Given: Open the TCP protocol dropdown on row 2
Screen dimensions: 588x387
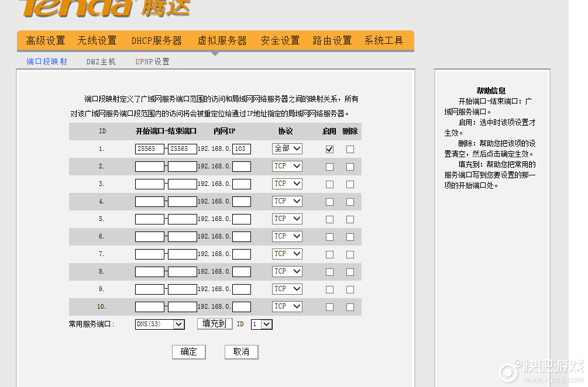Looking at the screenshot, I should point(287,166).
